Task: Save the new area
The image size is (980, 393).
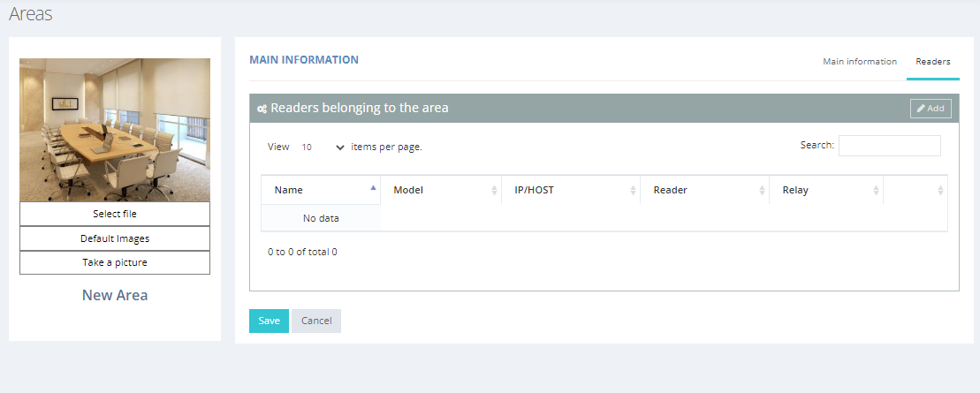Action: click(269, 321)
